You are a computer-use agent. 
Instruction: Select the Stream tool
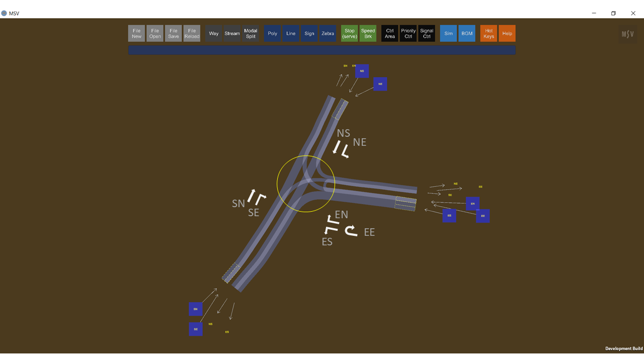coord(232,34)
